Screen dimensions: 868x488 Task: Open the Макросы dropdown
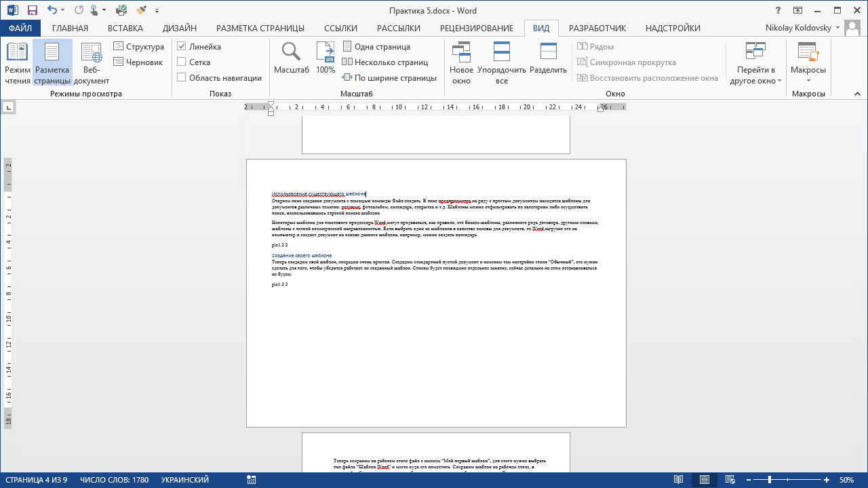(808, 63)
